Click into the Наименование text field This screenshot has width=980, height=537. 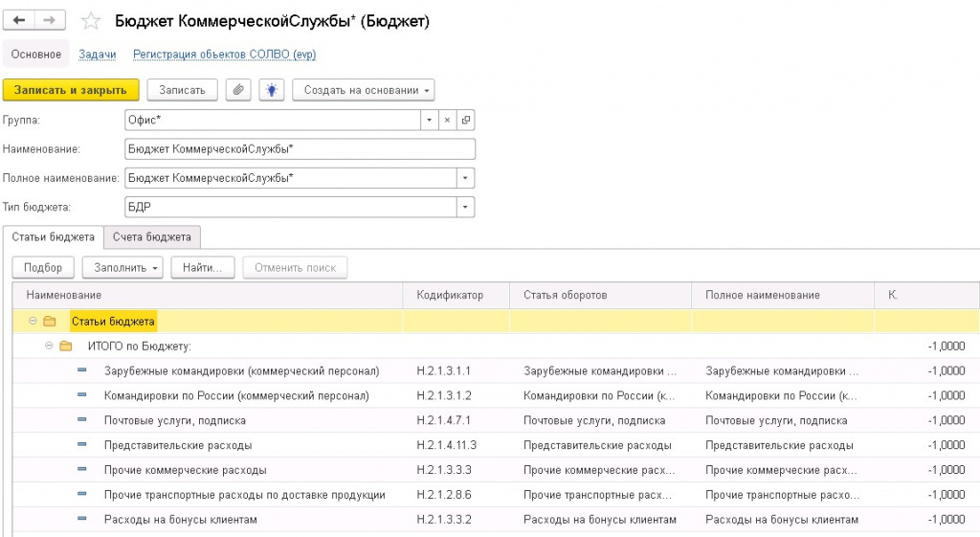[300, 149]
